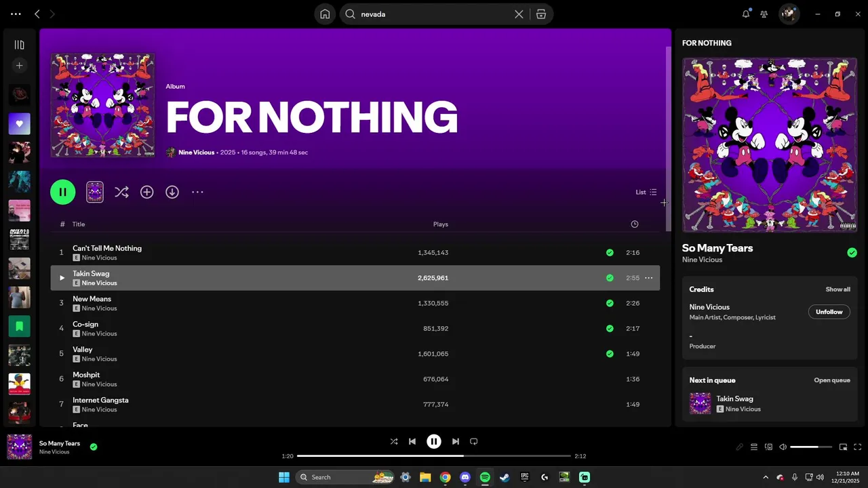Open Discord from the taskbar
This screenshot has height=488, width=868.
click(x=465, y=477)
